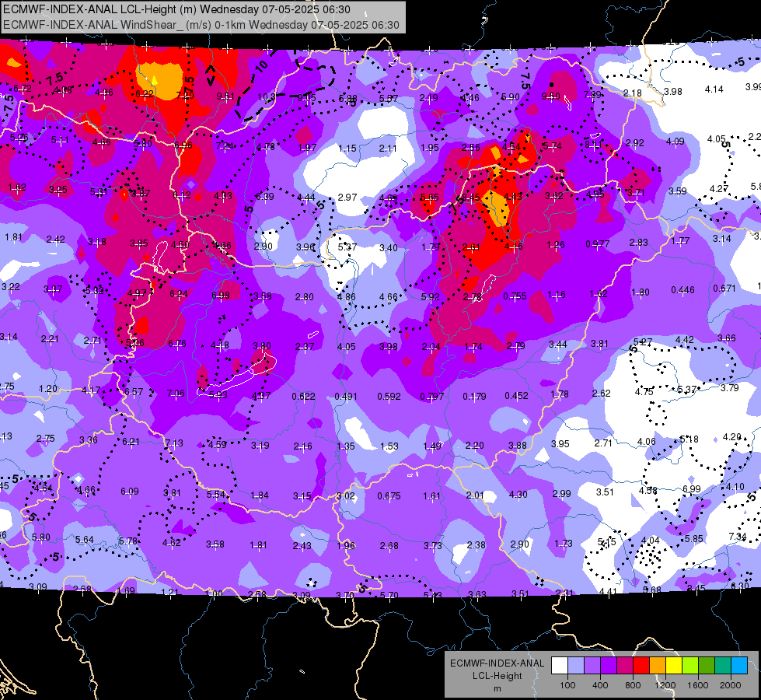Click the legend tick label 1600
Image resolution: width=761 pixels, height=700 pixels.
tap(698, 685)
